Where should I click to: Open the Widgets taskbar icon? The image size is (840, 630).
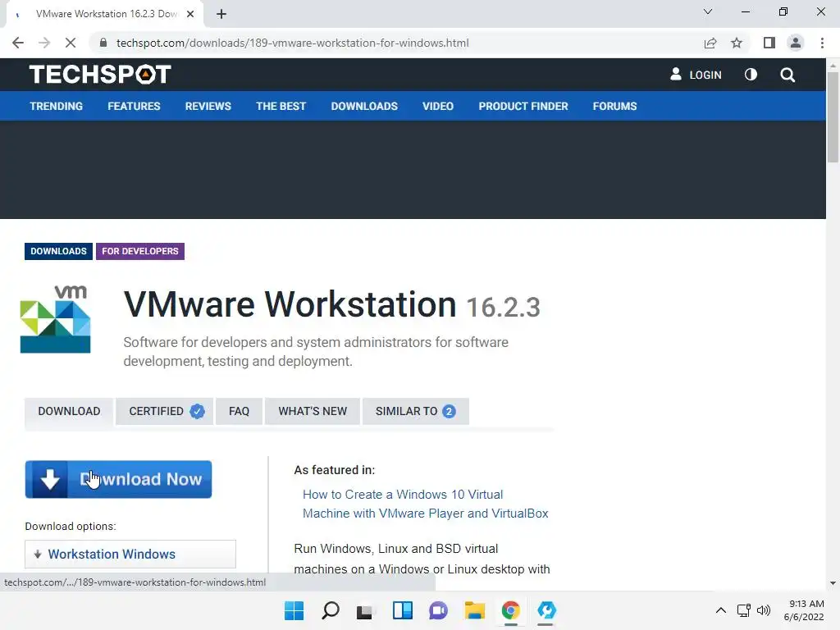tap(402, 610)
